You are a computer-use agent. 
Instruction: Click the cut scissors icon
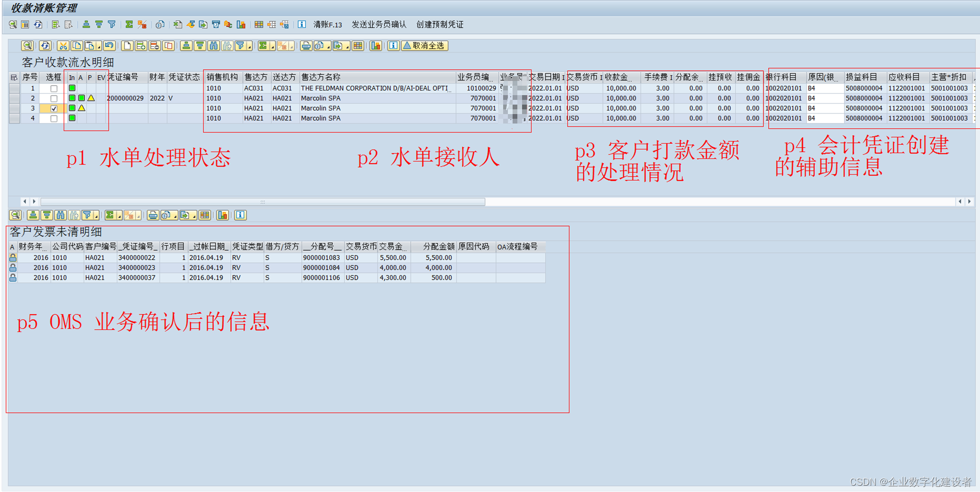(x=63, y=46)
